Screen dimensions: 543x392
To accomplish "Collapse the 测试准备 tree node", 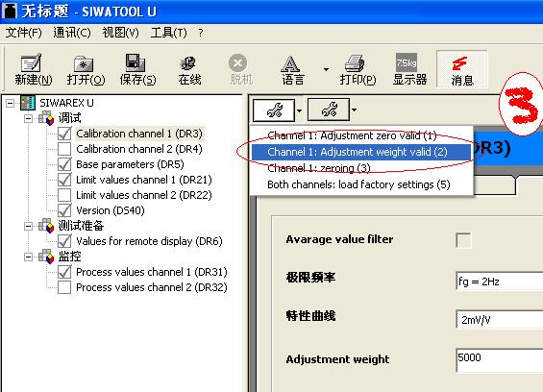I will (29, 227).
